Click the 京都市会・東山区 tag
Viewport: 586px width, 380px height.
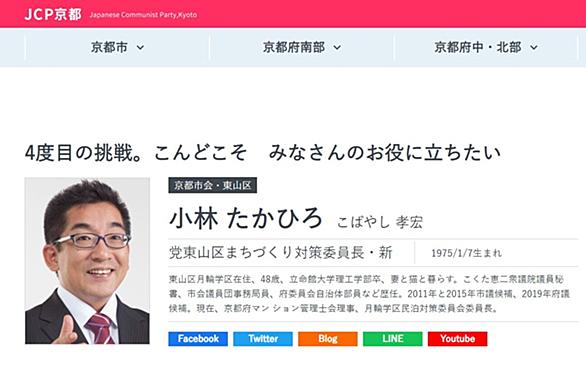click(x=213, y=185)
